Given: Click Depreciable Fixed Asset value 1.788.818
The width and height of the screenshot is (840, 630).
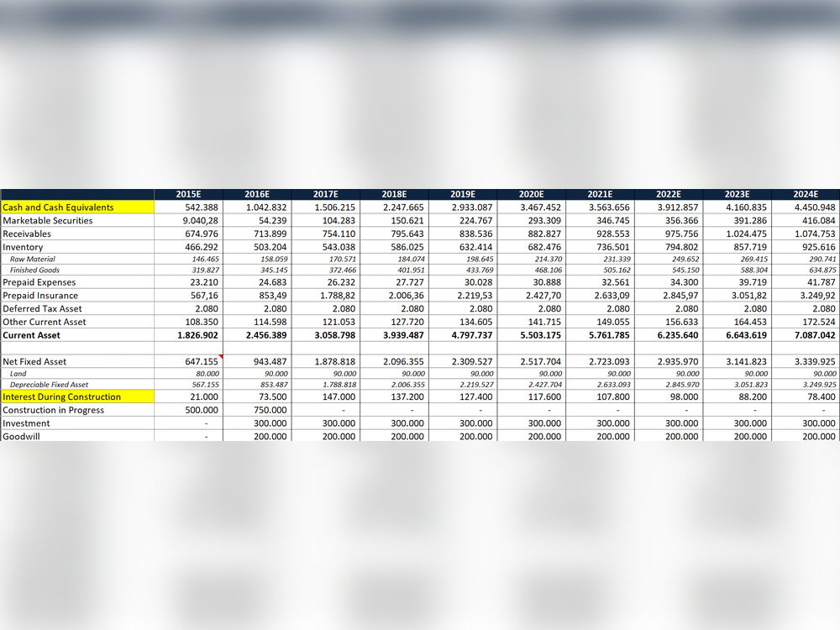Looking at the screenshot, I should pyautogui.click(x=339, y=385).
